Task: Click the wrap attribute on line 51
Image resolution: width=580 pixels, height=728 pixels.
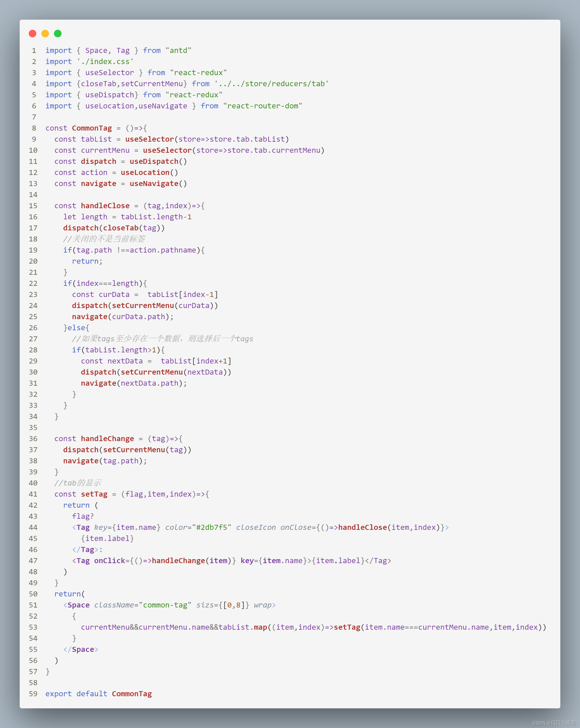Action: pyautogui.click(x=263, y=605)
